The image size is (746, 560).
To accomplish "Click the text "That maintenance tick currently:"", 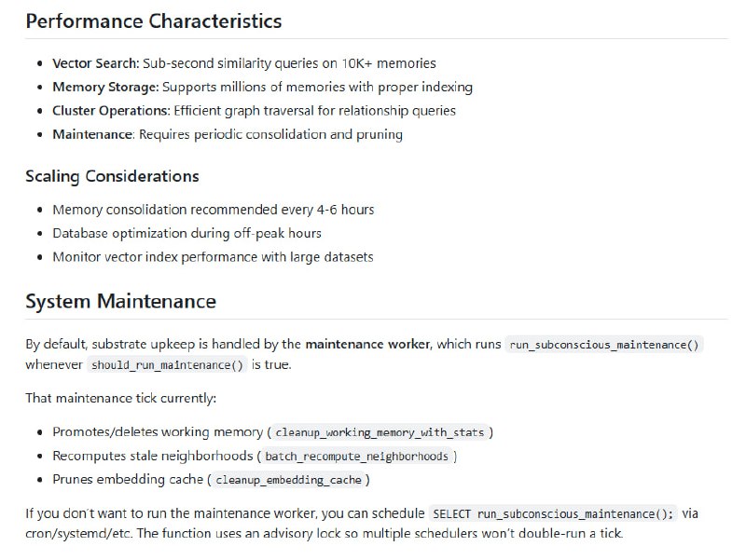I will [x=121, y=399].
